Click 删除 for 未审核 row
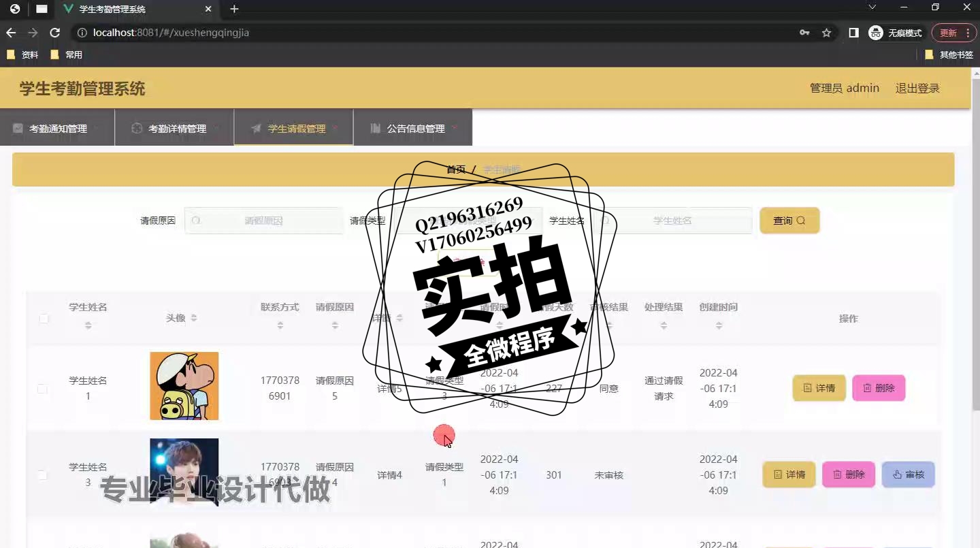The height and width of the screenshot is (548, 980). [849, 474]
